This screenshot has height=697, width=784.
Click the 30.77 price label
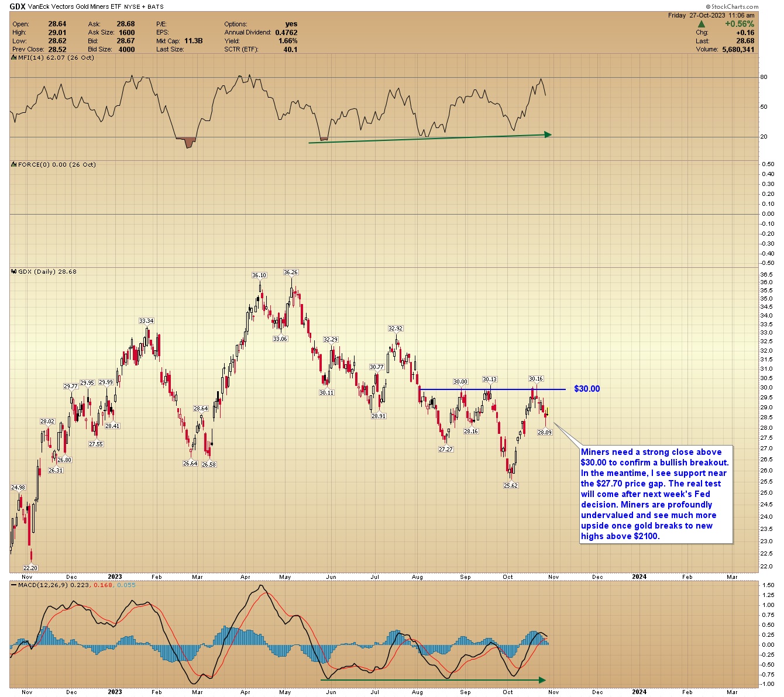tap(377, 367)
